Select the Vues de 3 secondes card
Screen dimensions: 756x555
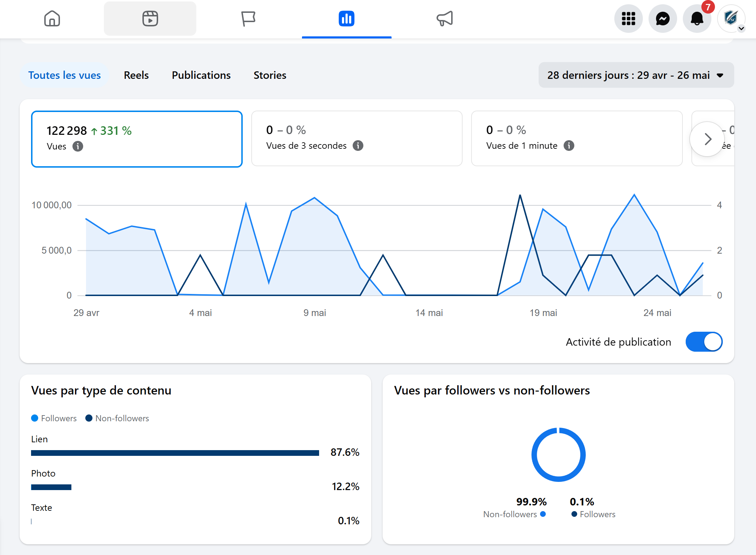click(x=357, y=138)
